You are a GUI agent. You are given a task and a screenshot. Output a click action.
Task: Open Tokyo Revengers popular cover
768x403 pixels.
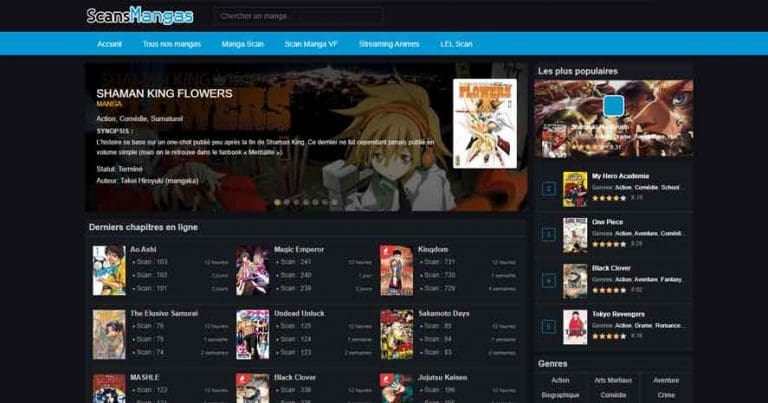(575, 327)
